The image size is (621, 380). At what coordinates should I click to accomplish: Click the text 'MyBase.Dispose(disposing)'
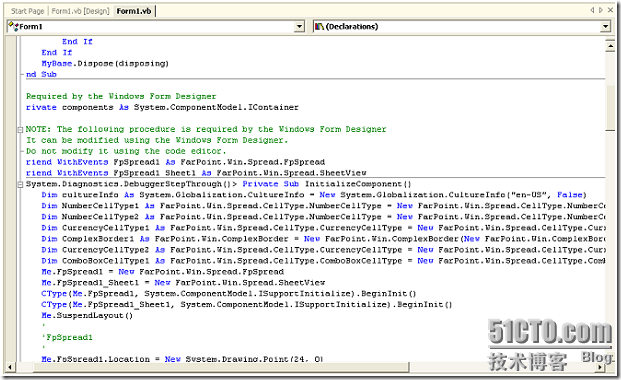(105, 63)
